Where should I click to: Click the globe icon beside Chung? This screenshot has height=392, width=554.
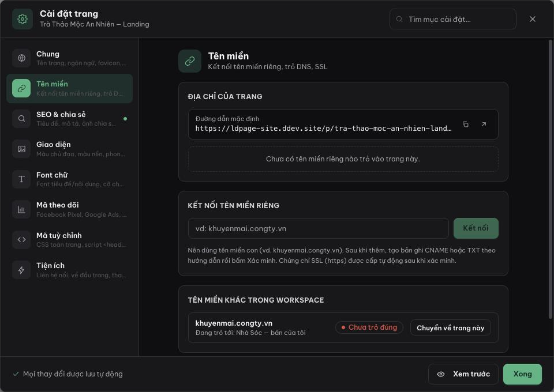point(21,58)
